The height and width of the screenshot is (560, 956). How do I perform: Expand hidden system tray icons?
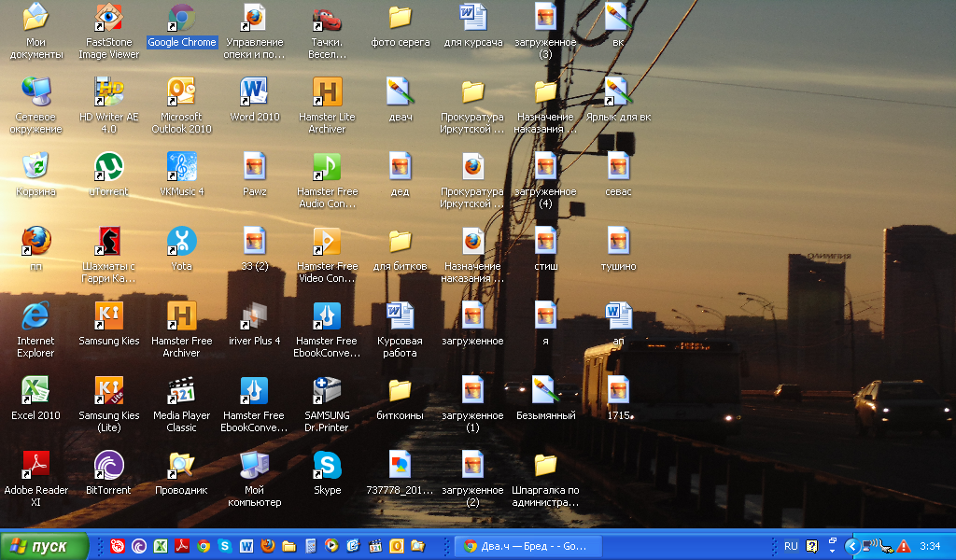[x=851, y=546]
